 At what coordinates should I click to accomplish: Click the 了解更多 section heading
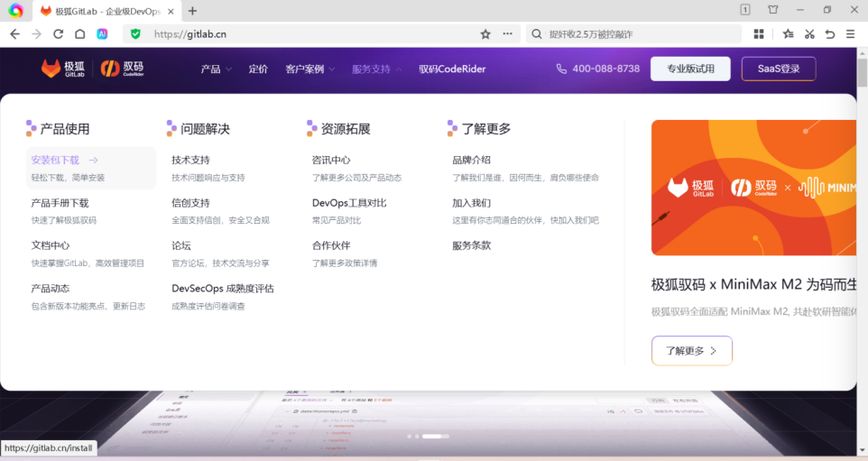[x=486, y=129]
